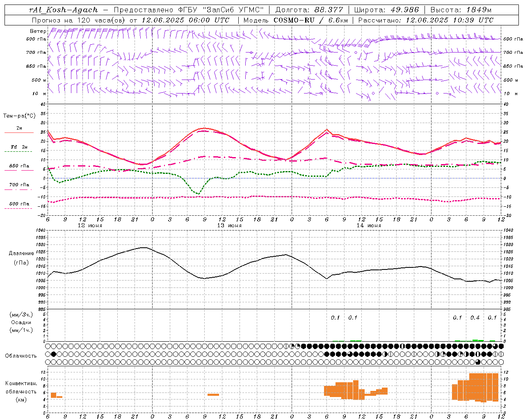525x420 pixels.
Task: Click "10 м" on wind panel right axis
Action: coord(510,94)
